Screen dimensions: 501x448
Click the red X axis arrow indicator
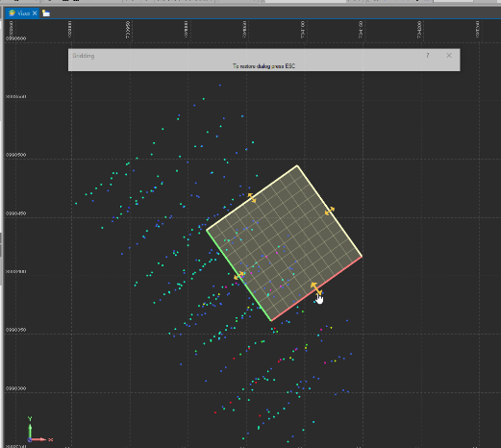pyautogui.click(x=39, y=439)
